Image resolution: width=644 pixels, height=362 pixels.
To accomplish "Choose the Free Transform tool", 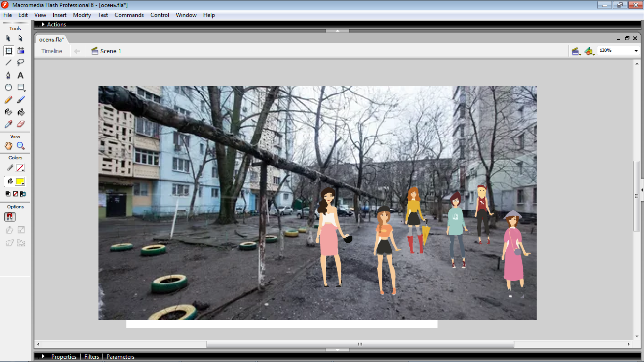I will click(x=8, y=50).
